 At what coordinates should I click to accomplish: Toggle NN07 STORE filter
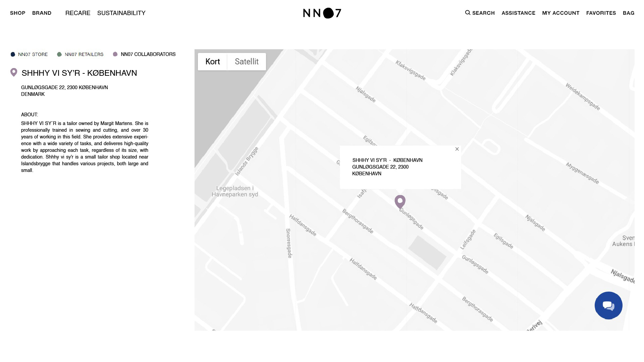click(29, 54)
